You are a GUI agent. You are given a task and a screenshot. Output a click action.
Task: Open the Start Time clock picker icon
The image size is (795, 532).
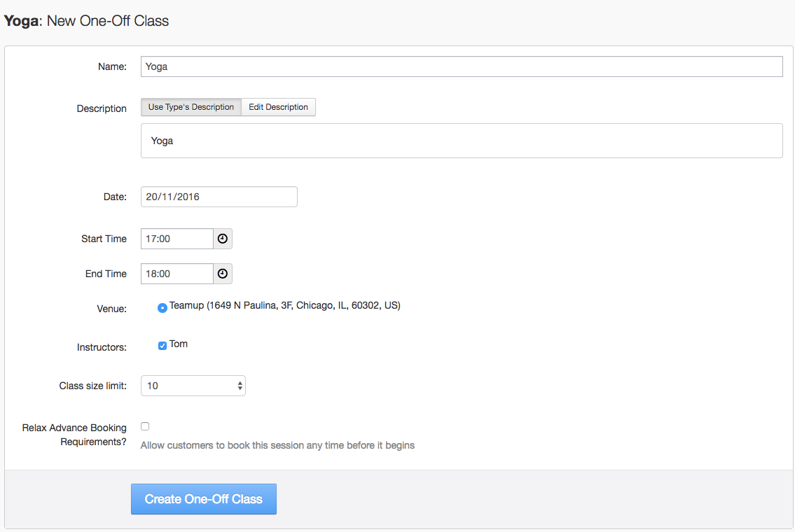pyautogui.click(x=223, y=239)
